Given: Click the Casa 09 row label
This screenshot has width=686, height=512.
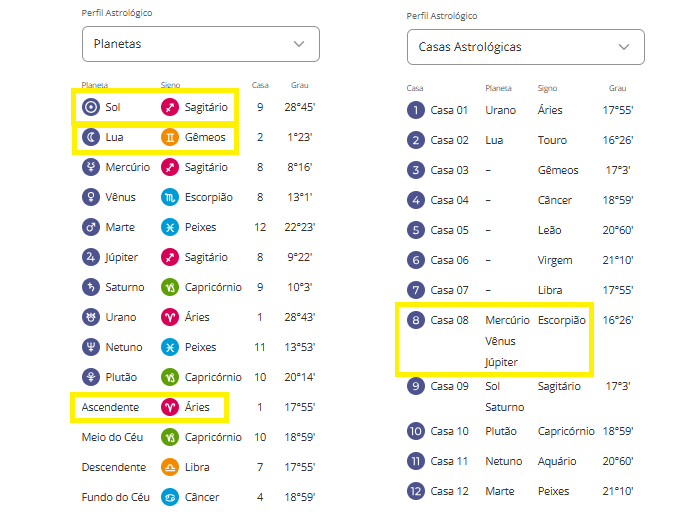Looking at the screenshot, I should (x=449, y=386).
